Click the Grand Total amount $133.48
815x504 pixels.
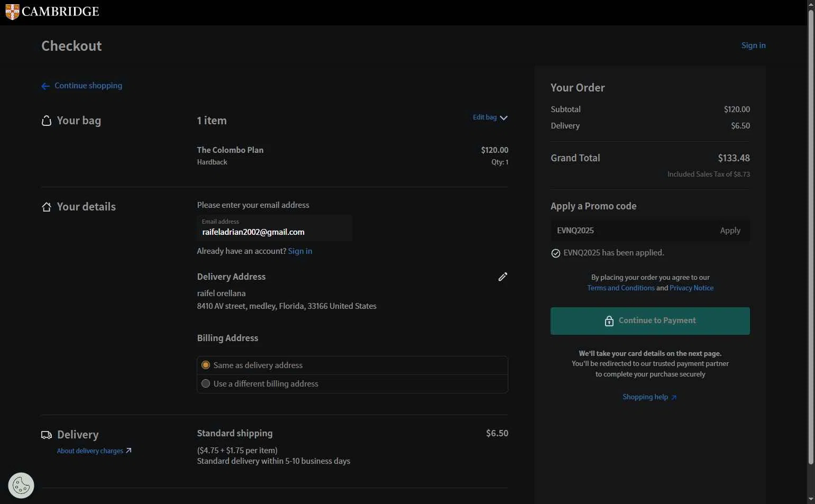[x=734, y=158]
